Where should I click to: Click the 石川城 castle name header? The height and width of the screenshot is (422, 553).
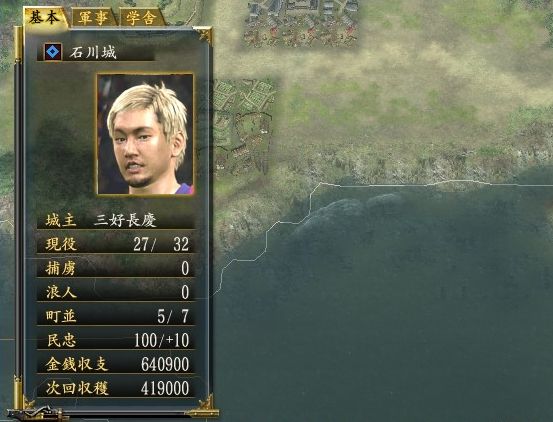point(93,53)
